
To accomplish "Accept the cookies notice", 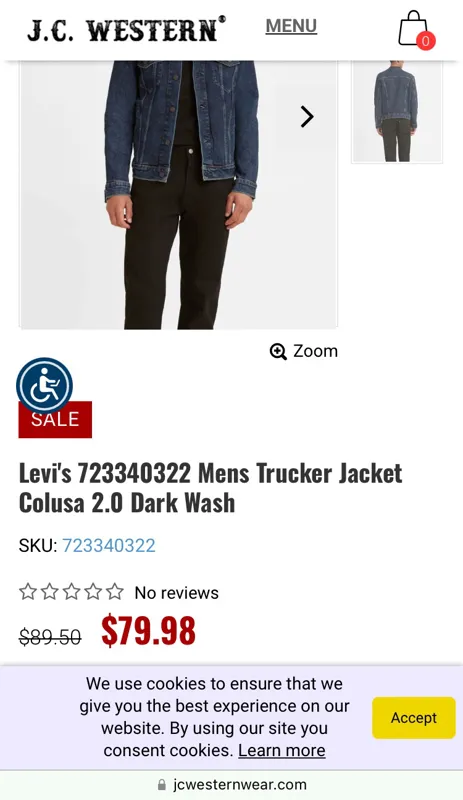I will point(413,717).
